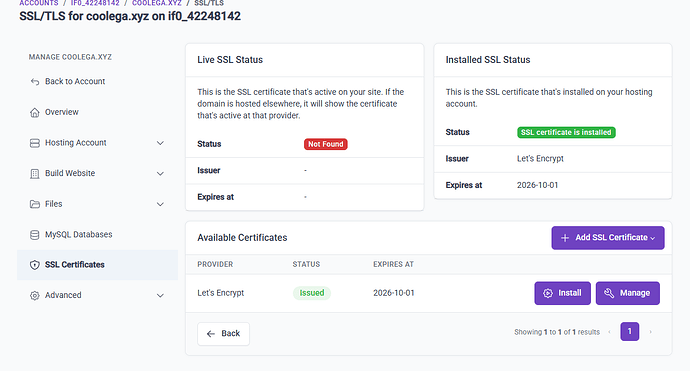This screenshot has height=371, width=690.
Task: Click the Advanced gear icon
Action: 35,295
